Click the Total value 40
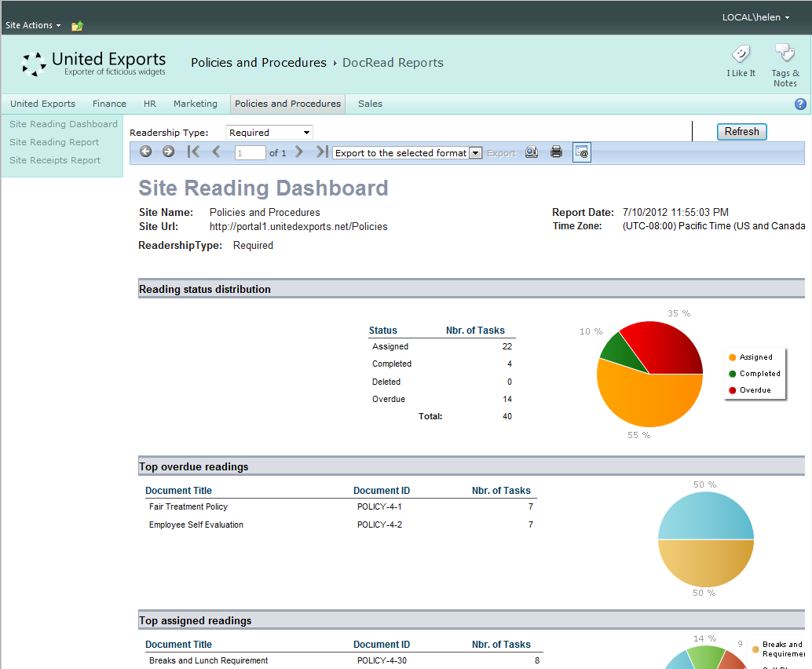Image resolution: width=812 pixels, height=669 pixels. coord(507,416)
